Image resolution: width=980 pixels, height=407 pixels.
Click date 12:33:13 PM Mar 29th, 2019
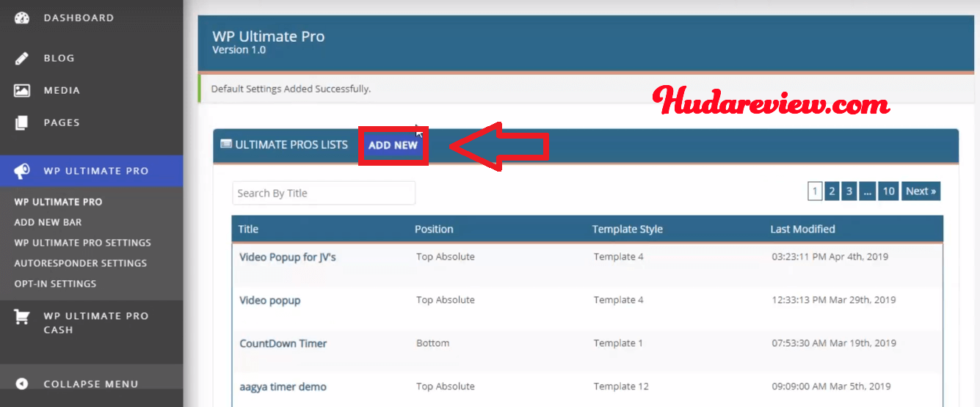tap(834, 300)
